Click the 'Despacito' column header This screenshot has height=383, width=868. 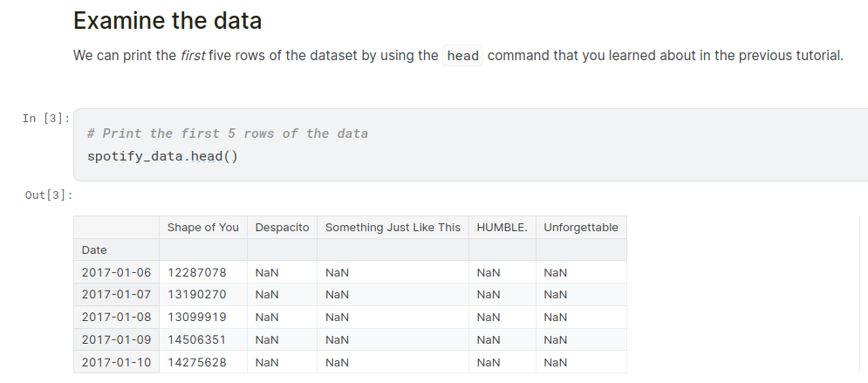[282, 228]
